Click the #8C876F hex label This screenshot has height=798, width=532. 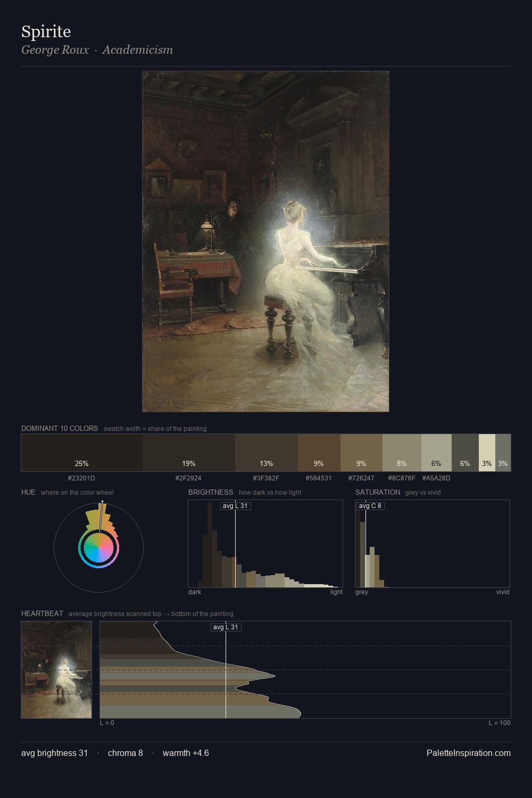[x=402, y=478]
